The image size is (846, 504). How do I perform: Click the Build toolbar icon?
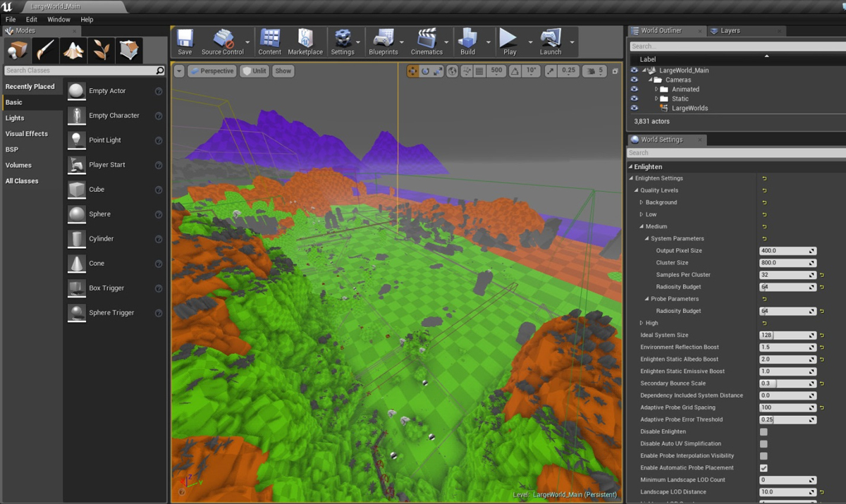point(467,42)
